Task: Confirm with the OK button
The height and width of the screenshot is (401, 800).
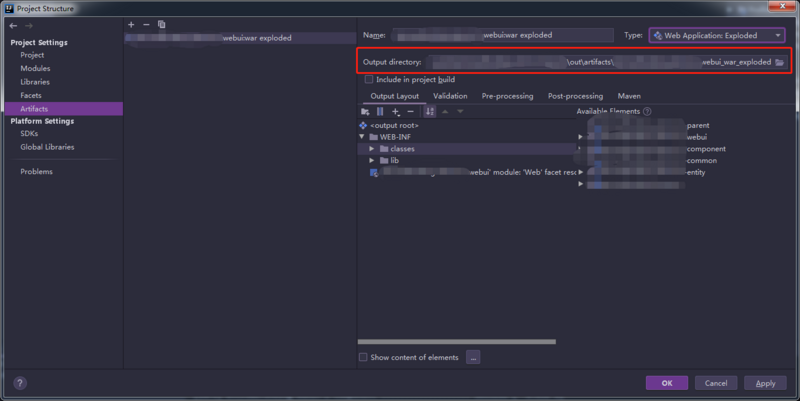Action: tap(667, 383)
